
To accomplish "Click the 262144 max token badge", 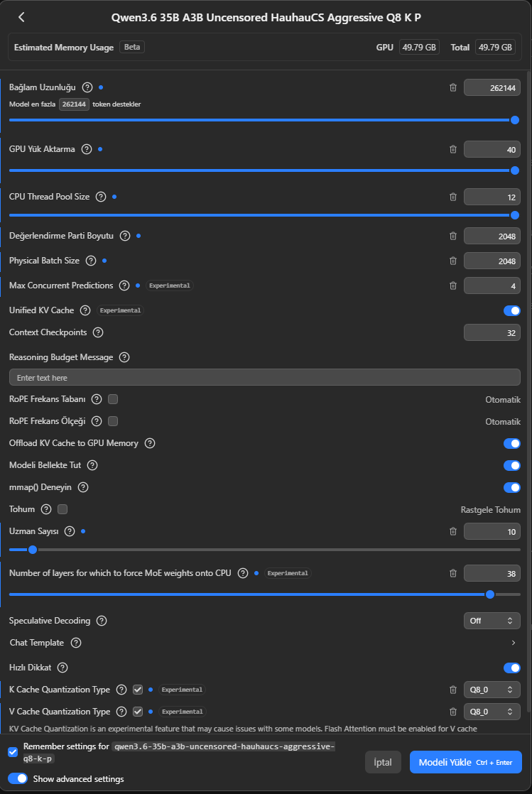I will [74, 104].
